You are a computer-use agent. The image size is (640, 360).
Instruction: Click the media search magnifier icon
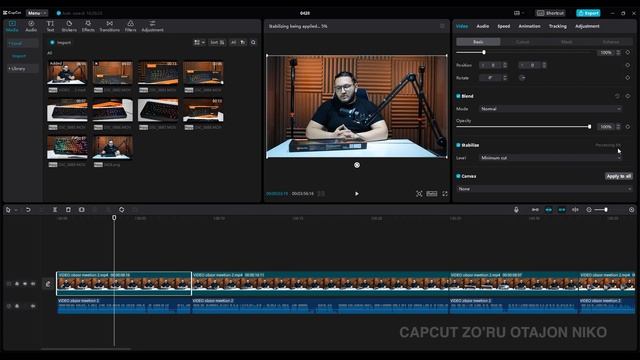tap(253, 42)
